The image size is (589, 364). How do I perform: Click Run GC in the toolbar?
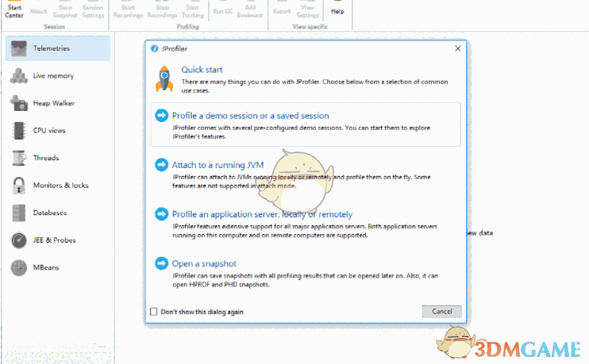click(222, 10)
